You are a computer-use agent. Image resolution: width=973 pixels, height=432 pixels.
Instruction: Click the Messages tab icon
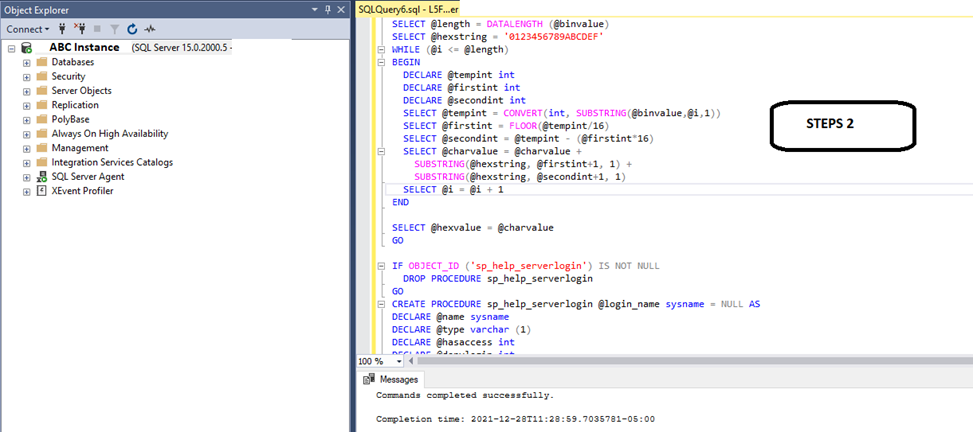tap(369, 379)
